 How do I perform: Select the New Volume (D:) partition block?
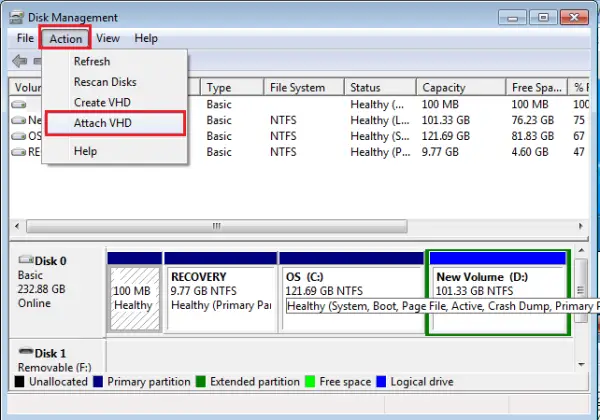point(498,293)
